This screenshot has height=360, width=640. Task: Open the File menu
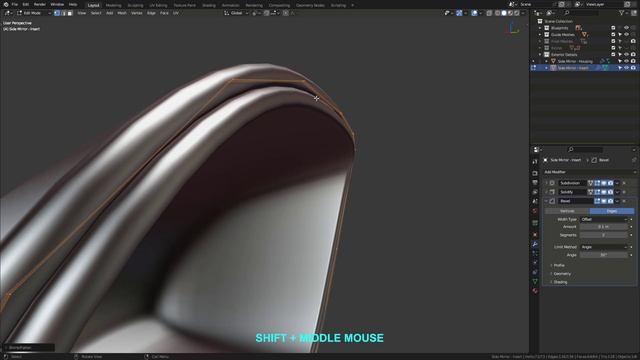14,4
